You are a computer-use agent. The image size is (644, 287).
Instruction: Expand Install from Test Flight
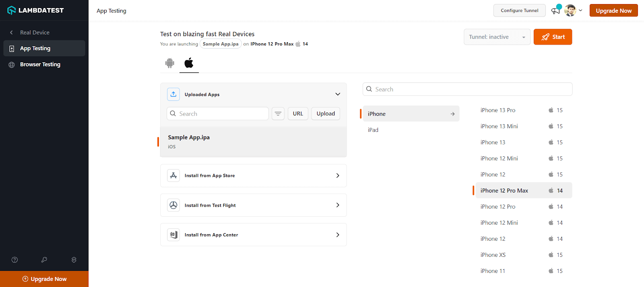(x=254, y=205)
